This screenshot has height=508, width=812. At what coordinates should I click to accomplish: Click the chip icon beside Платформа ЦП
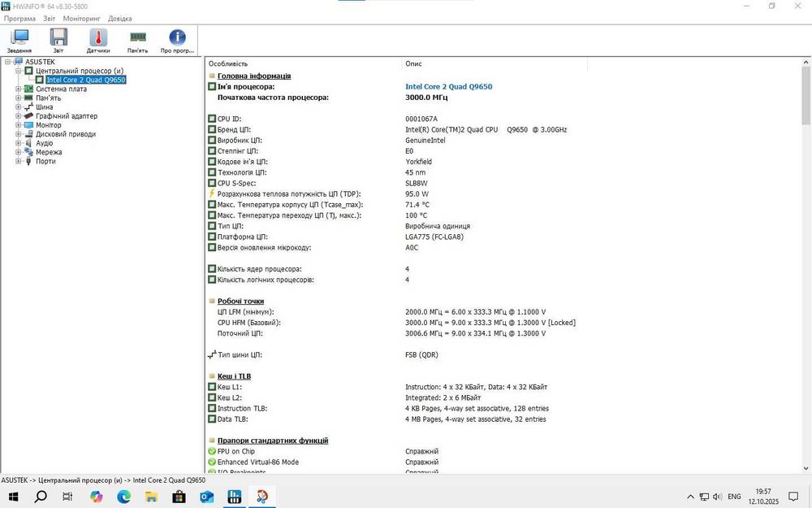point(212,237)
